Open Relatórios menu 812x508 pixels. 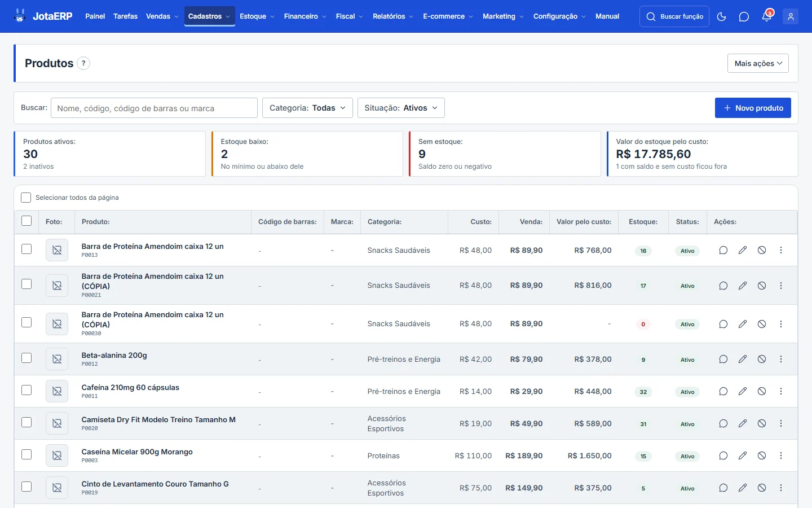(x=393, y=16)
